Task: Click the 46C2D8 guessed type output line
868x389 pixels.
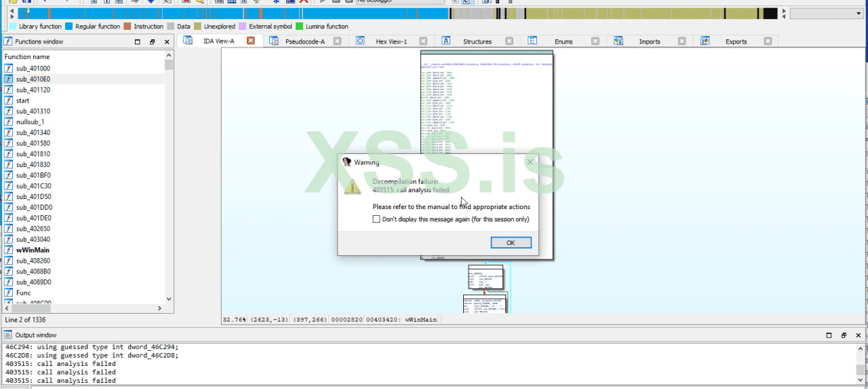Action: click(x=92, y=355)
